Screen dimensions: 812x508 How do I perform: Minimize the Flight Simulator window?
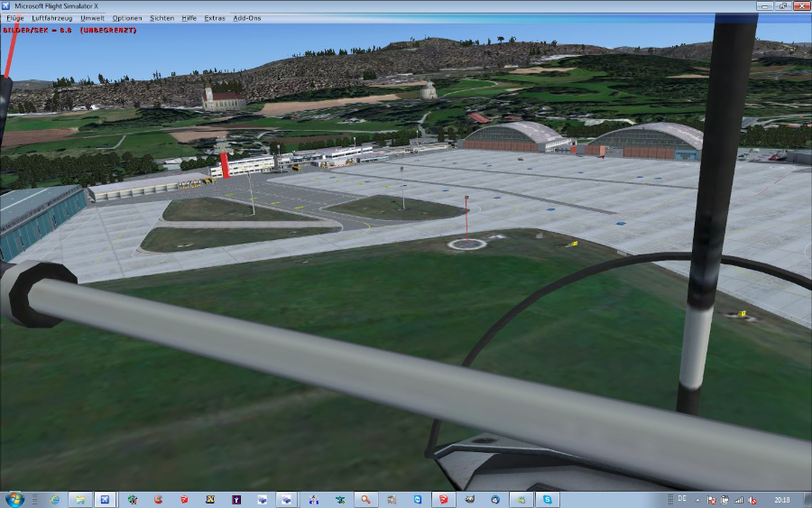(764, 6)
